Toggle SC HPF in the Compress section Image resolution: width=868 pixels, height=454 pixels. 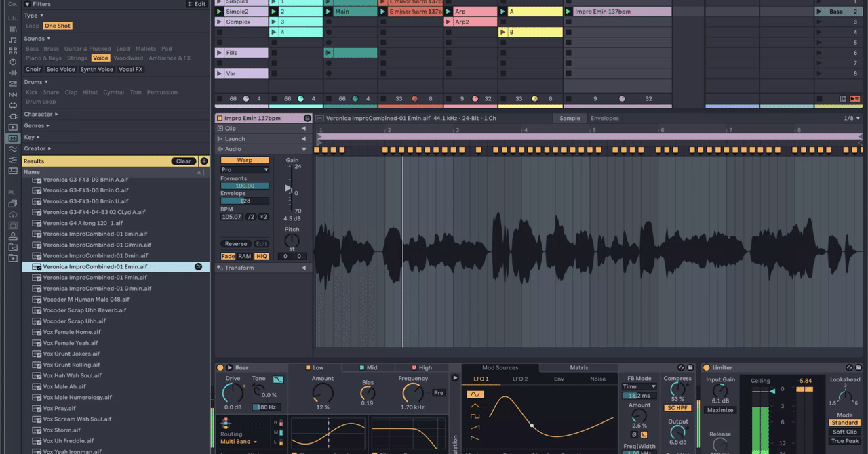(x=677, y=407)
